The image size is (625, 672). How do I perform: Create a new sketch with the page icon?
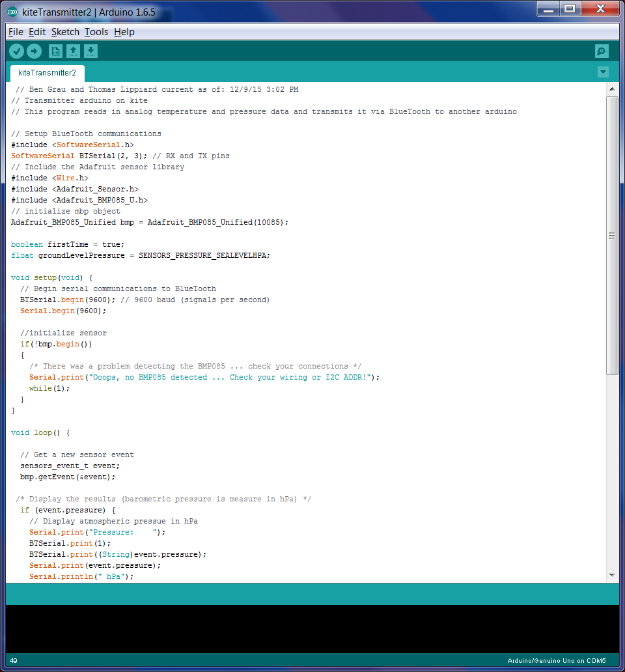(x=55, y=51)
